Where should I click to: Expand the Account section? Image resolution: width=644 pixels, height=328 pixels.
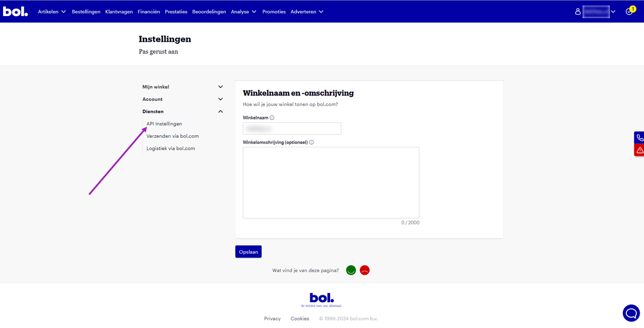click(x=183, y=99)
